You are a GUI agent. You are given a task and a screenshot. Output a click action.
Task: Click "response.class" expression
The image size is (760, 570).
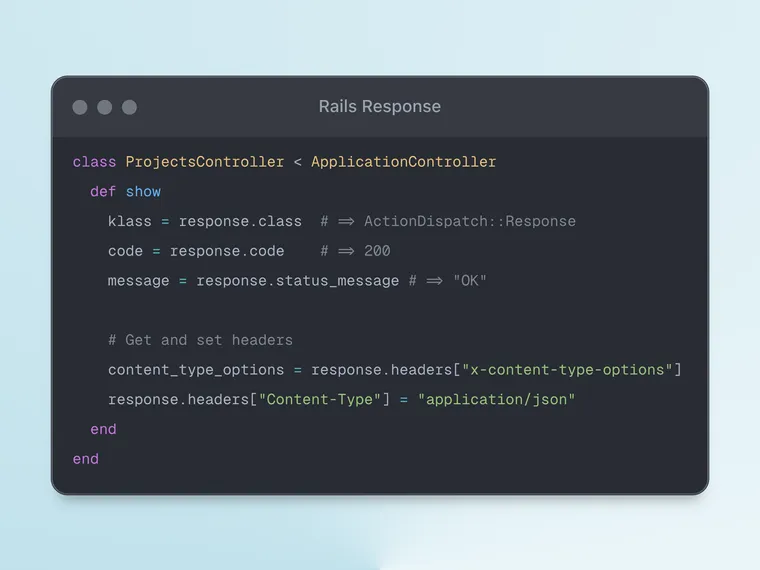point(240,222)
